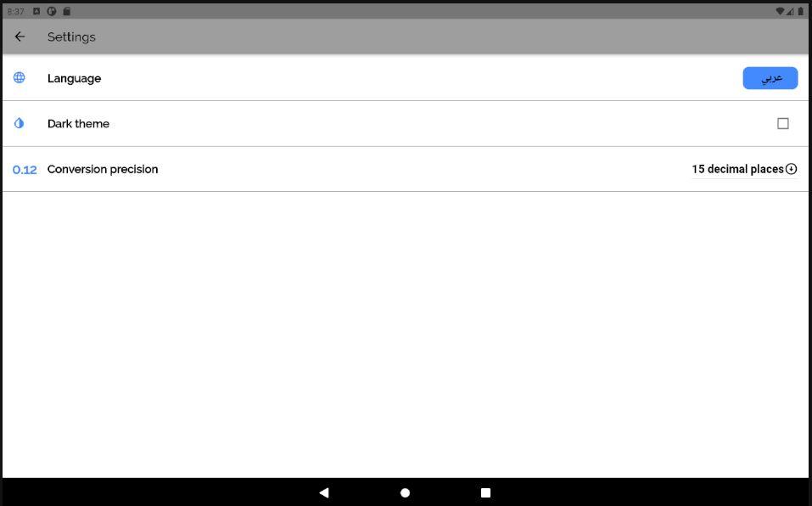Click the Language globe icon

click(20, 78)
